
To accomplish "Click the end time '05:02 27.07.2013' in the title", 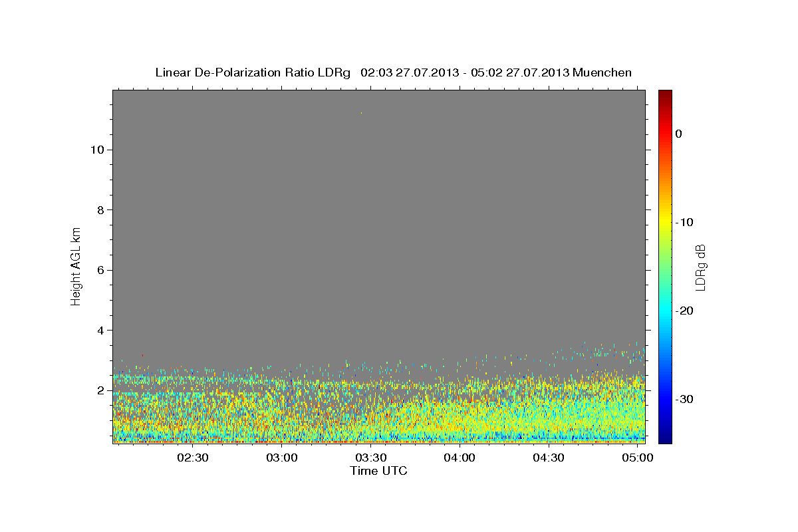I will (x=519, y=72).
